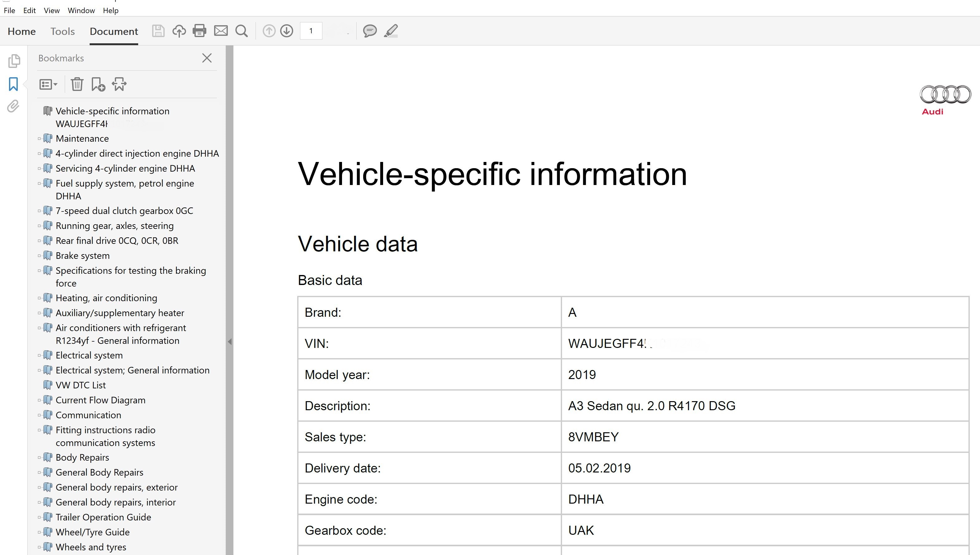
Task: Open the Copy pages panel icon in left sidebar
Action: 14,61
